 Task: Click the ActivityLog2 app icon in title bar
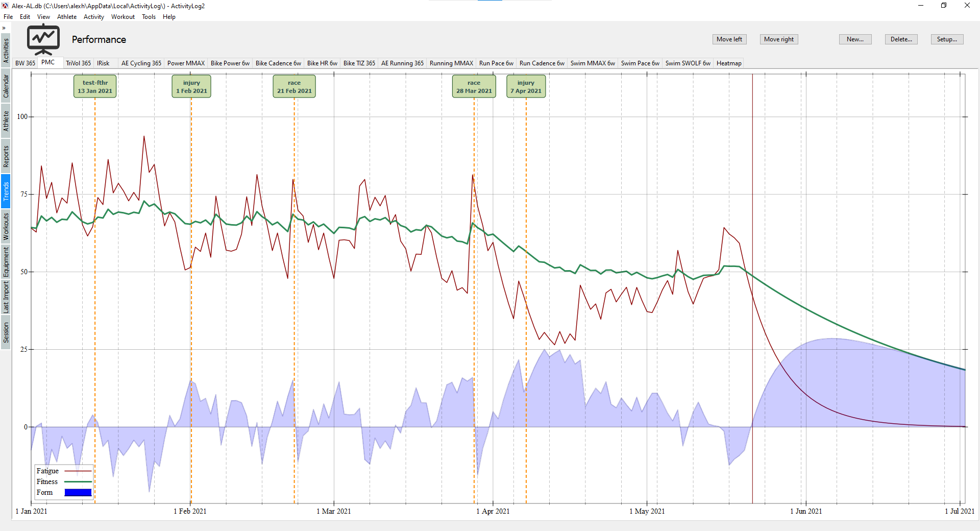click(x=5, y=6)
